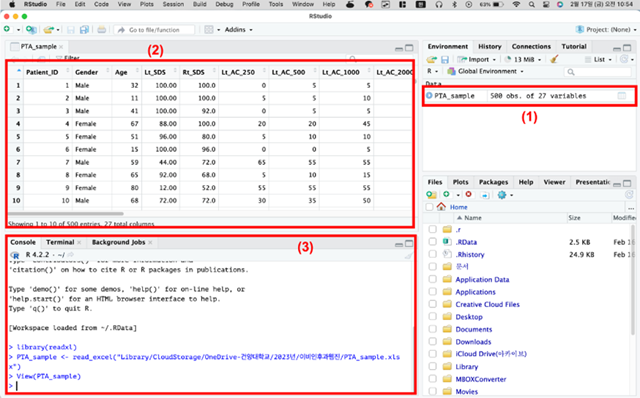Switch to the Terminal tab
This screenshot has height=398, width=640.
[x=60, y=242]
